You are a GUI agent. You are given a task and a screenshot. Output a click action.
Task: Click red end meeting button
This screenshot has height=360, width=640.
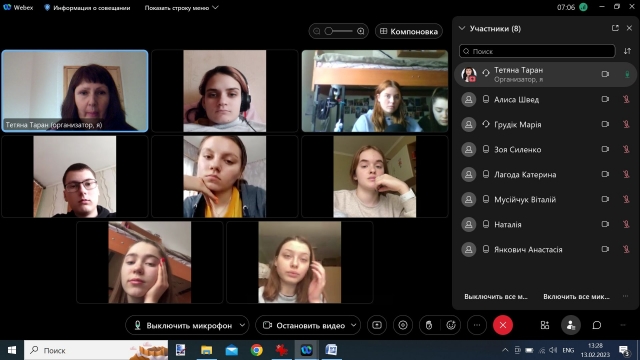pyautogui.click(x=503, y=325)
